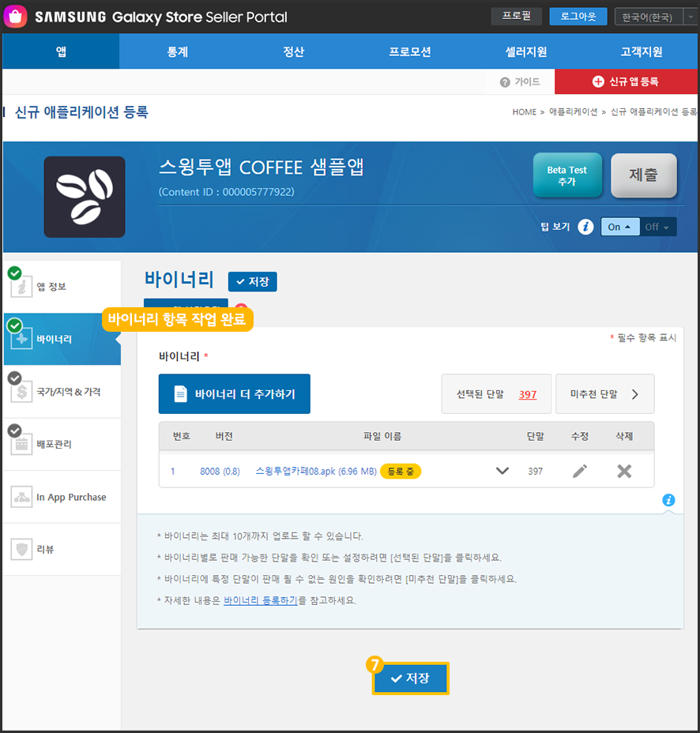Click 바이너리 더 추가하기 button

pyautogui.click(x=235, y=394)
